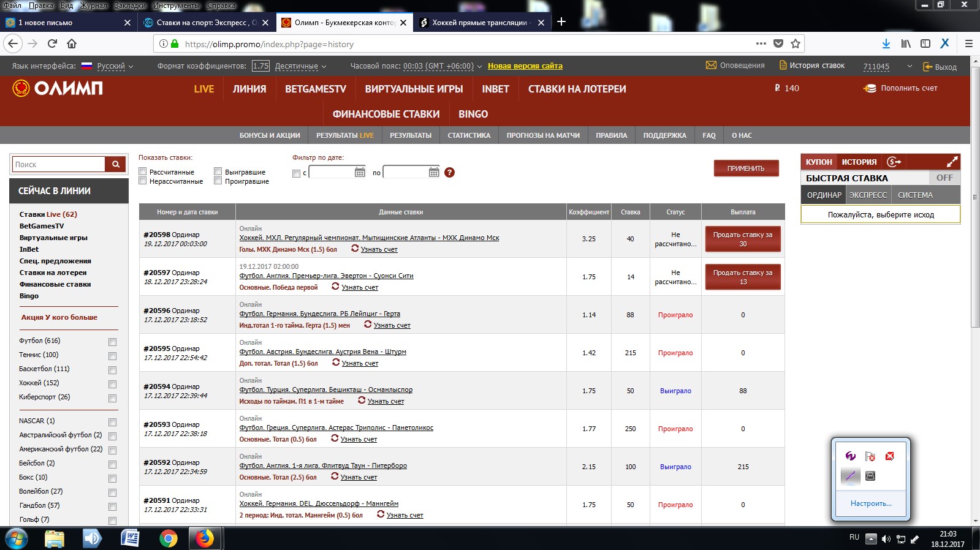This screenshot has width=980, height=550.
Task: Click refresh score icon for Эвертон - Суонси Сити
Action: coord(335,286)
